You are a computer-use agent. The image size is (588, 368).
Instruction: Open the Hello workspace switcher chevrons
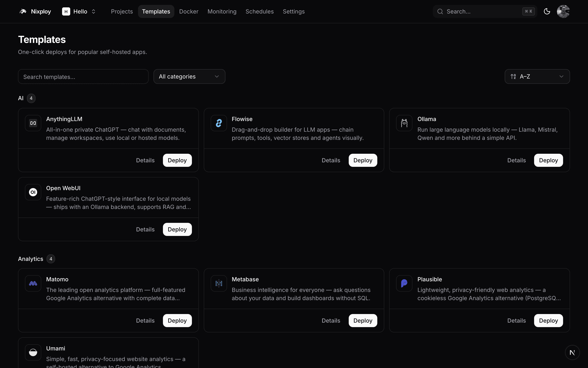coord(94,11)
